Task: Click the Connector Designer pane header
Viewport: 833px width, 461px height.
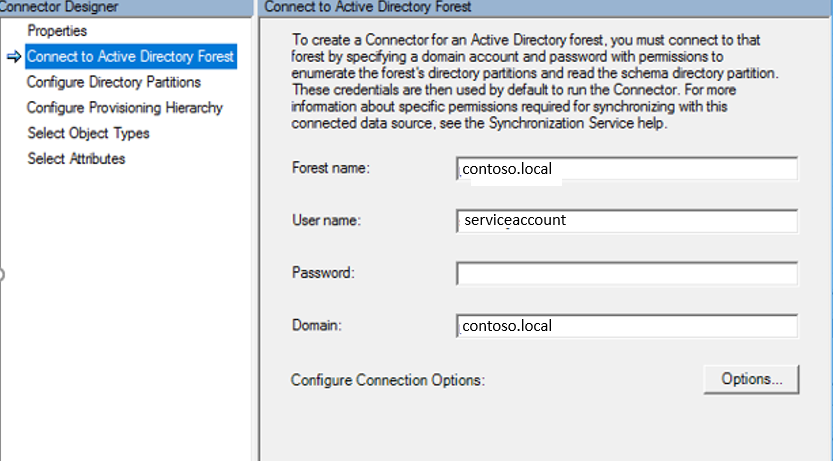Action: [126, 7]
